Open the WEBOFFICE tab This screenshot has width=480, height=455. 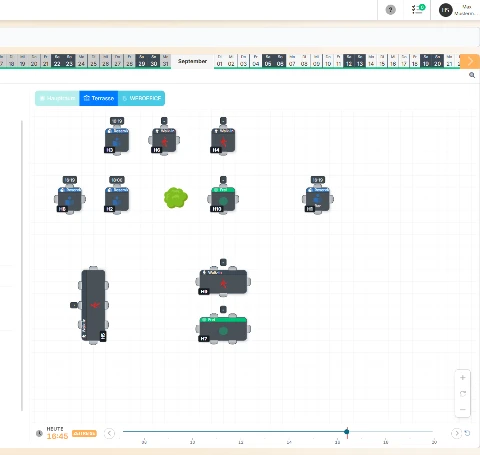coord(141,98)
